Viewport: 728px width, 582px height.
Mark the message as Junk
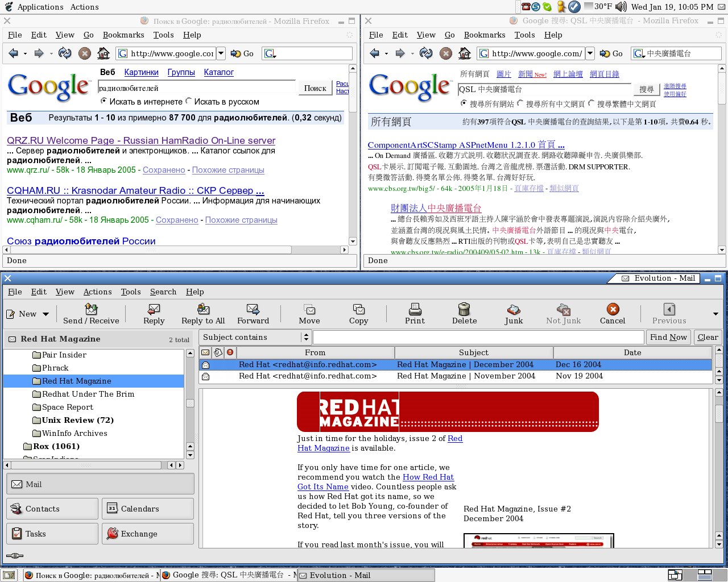514,314
